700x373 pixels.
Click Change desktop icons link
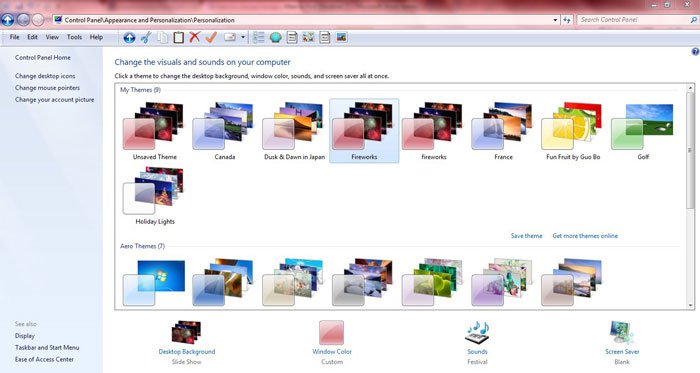[45, 76]
